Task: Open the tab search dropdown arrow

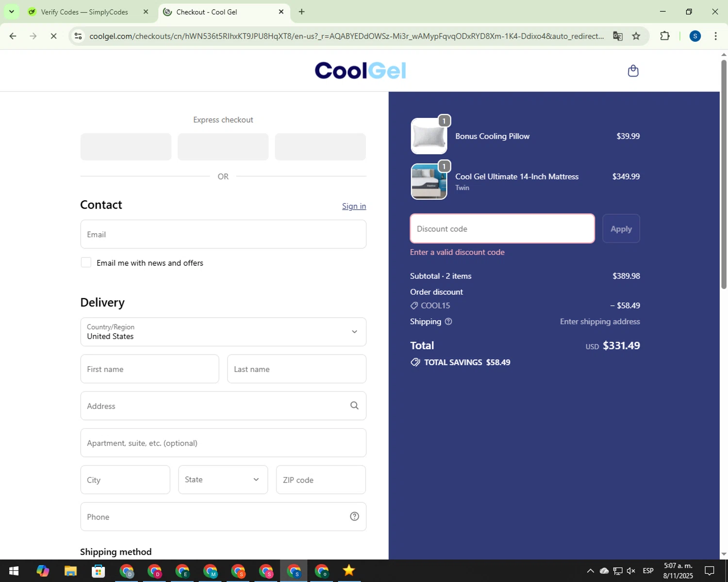Action: click(x=11, y=12)
